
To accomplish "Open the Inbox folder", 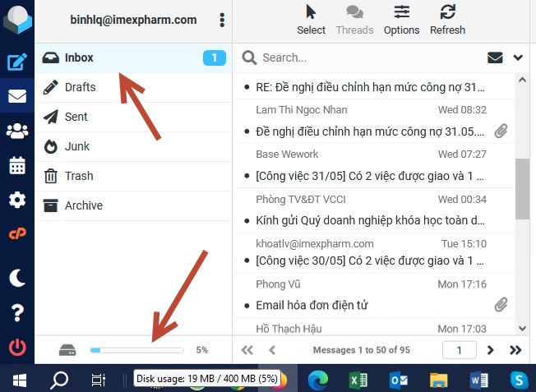I will (x=133, y=58).
